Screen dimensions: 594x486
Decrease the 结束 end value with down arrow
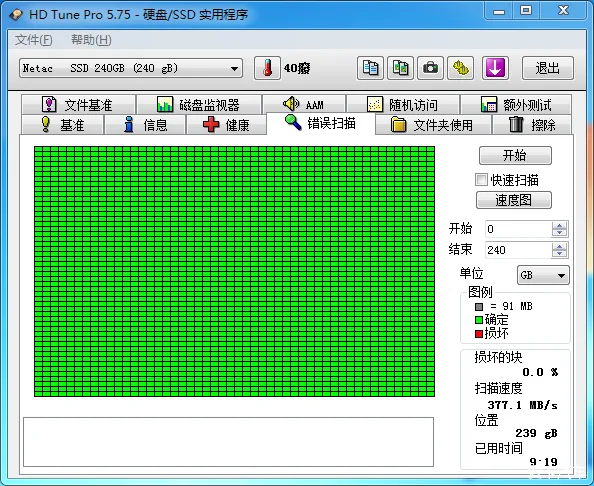pos(560,253)
